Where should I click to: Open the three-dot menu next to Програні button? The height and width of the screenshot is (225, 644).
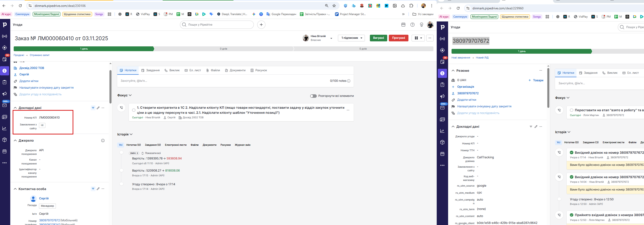[x=430, y=38]
